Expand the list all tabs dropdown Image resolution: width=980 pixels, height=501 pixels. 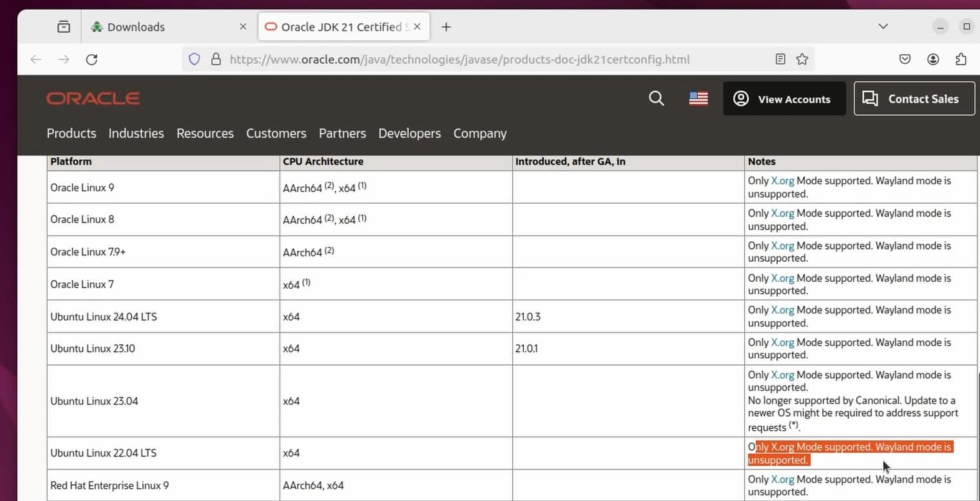(883, 26)
